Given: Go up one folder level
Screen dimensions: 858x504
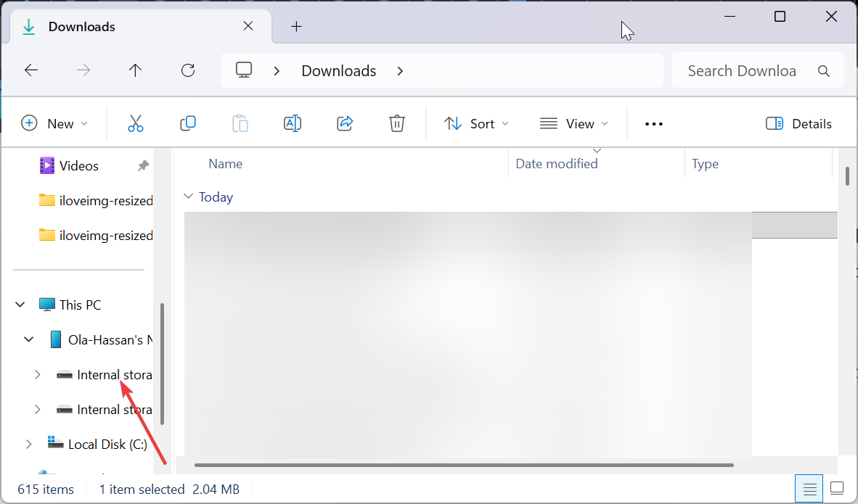Looking at the screenshot, I should click(135, 70).
